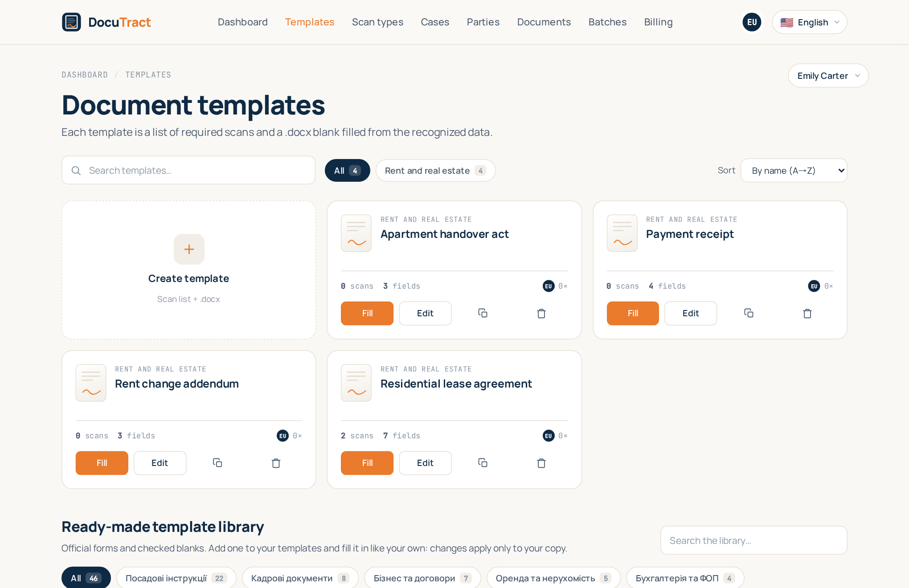Click the plus icon to create template

(189, 249)
